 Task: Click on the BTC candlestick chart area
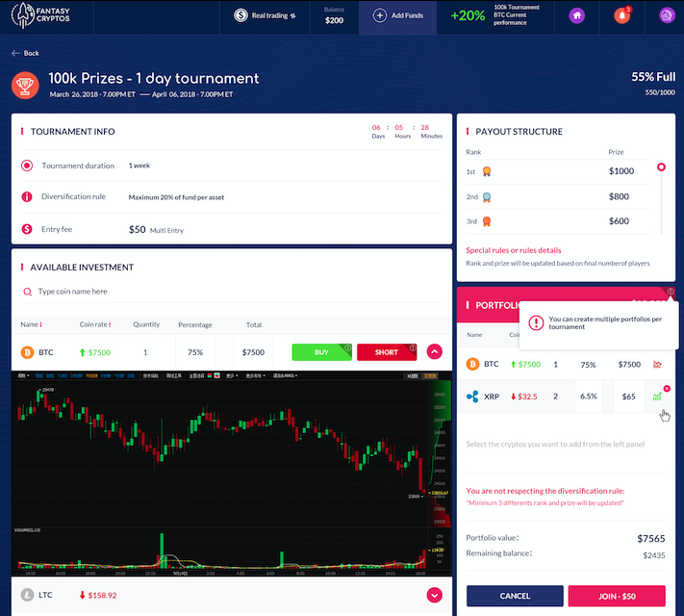(x=220, y=451)
